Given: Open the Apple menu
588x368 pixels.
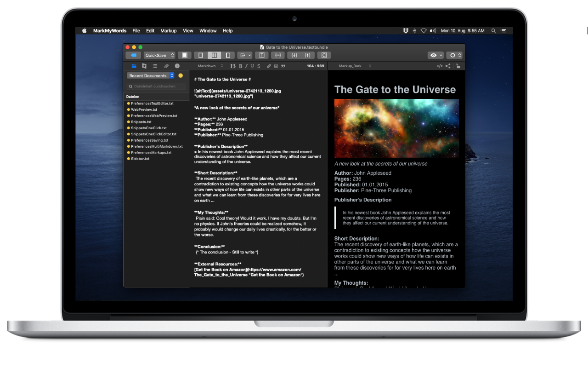Looking at the screenshot, I should coord(85,31).
